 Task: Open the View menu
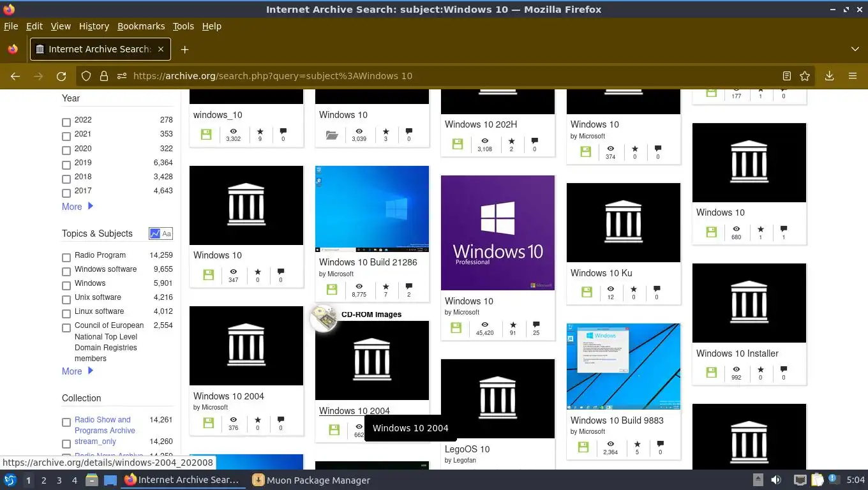point(61,26)
